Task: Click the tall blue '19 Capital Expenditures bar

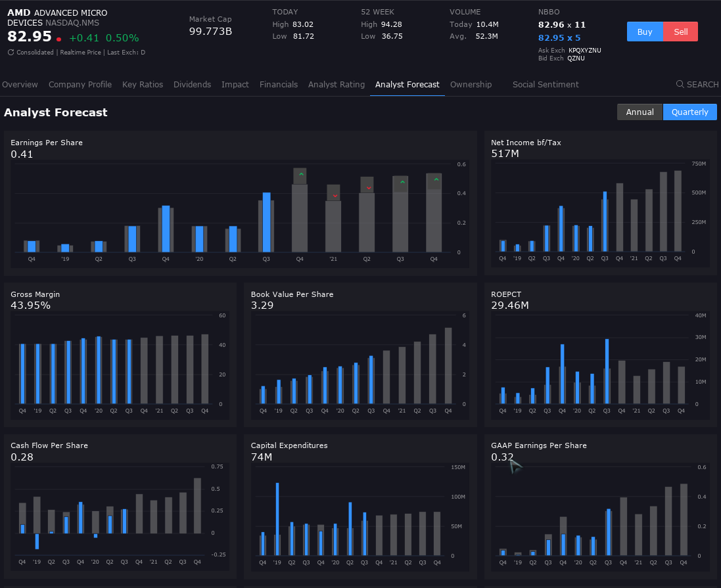Action: point(277,519)
